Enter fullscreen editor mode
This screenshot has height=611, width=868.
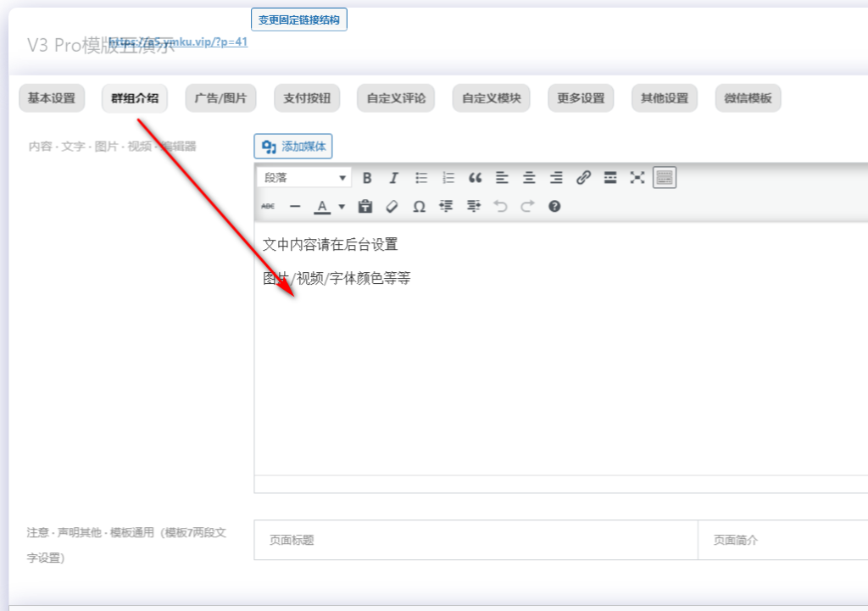coord(637,178)
